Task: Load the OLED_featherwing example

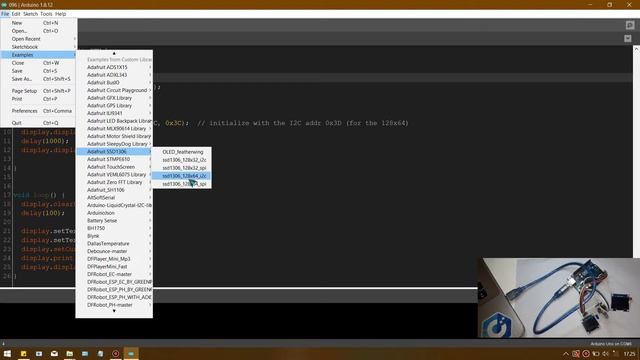Action: [182, 152]
